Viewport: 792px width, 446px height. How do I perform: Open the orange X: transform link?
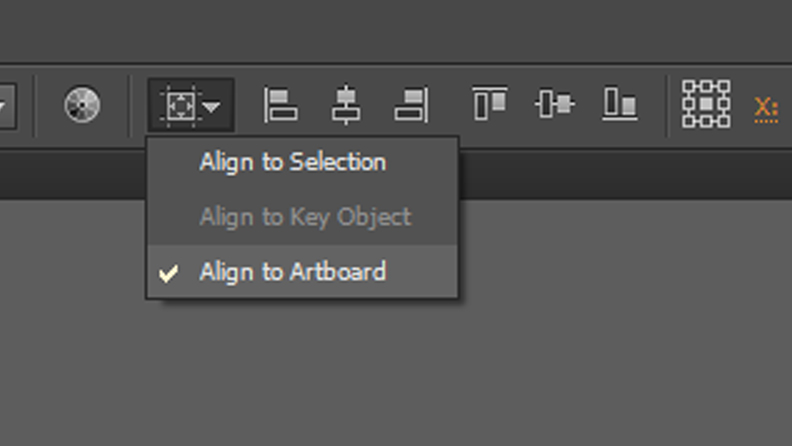[765, 107]
